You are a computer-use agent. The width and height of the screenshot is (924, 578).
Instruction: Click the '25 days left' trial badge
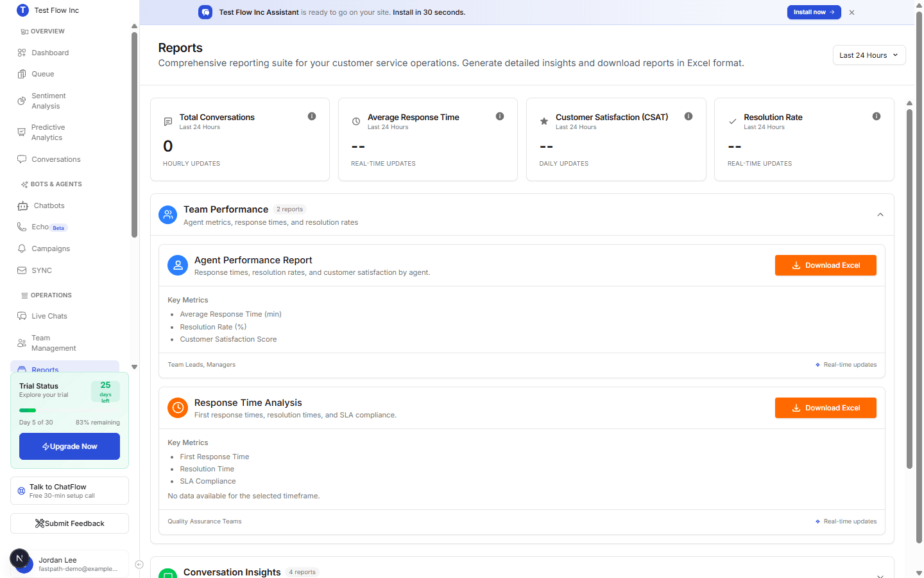point(105,392)
